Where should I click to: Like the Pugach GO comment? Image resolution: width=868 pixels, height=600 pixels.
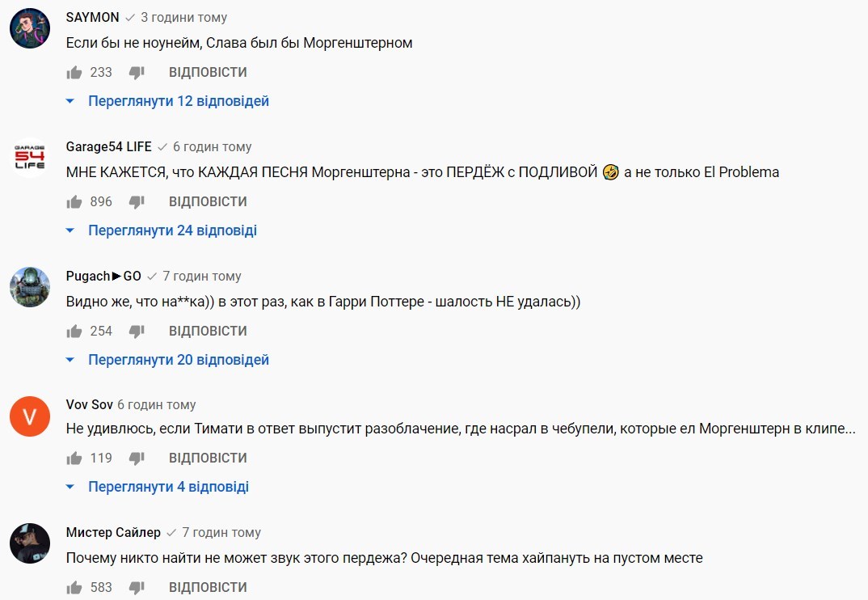[74, 332]
